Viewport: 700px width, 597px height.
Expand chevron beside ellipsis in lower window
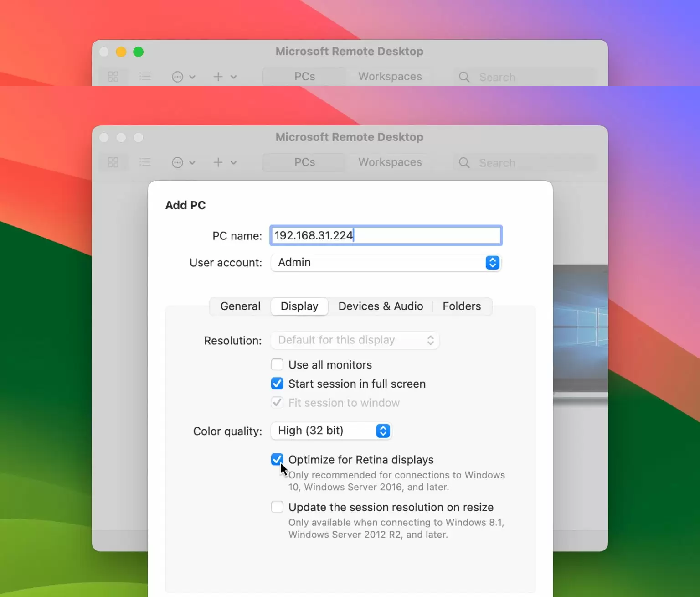192,163
